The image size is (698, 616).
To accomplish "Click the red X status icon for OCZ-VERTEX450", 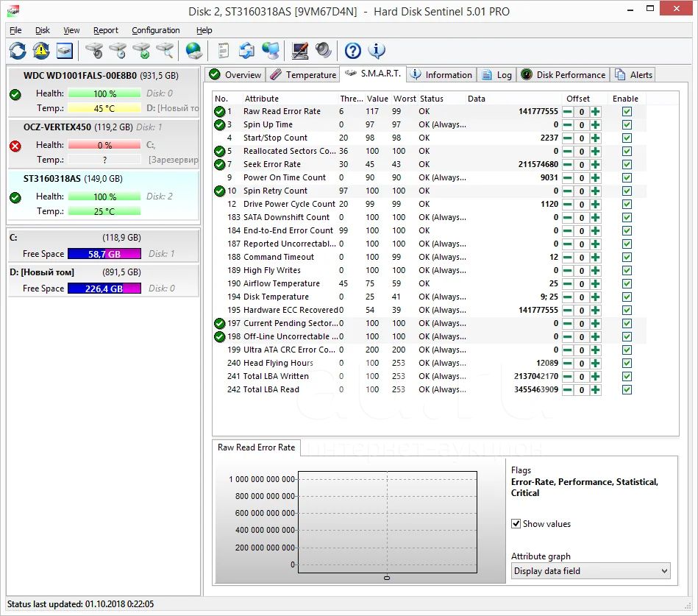I will 15,146.
